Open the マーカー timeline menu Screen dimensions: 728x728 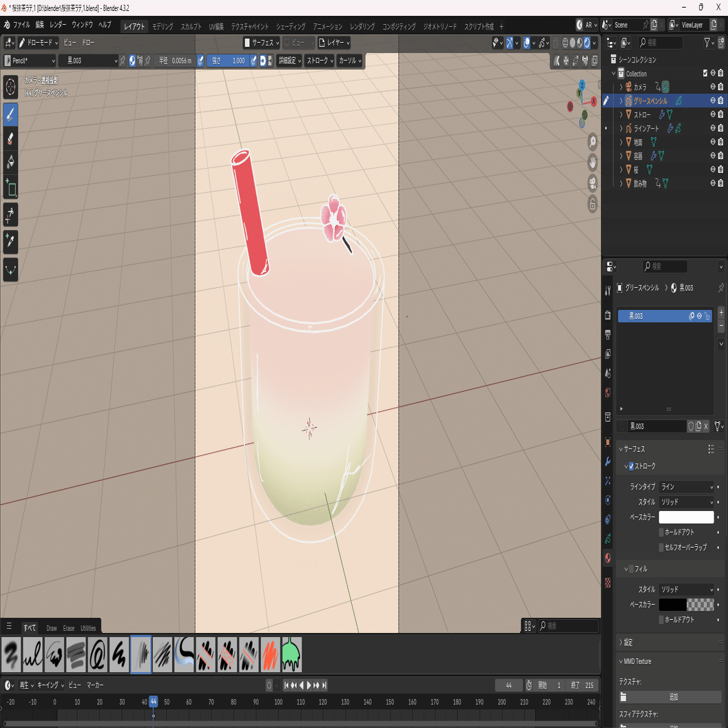point(95,685)
